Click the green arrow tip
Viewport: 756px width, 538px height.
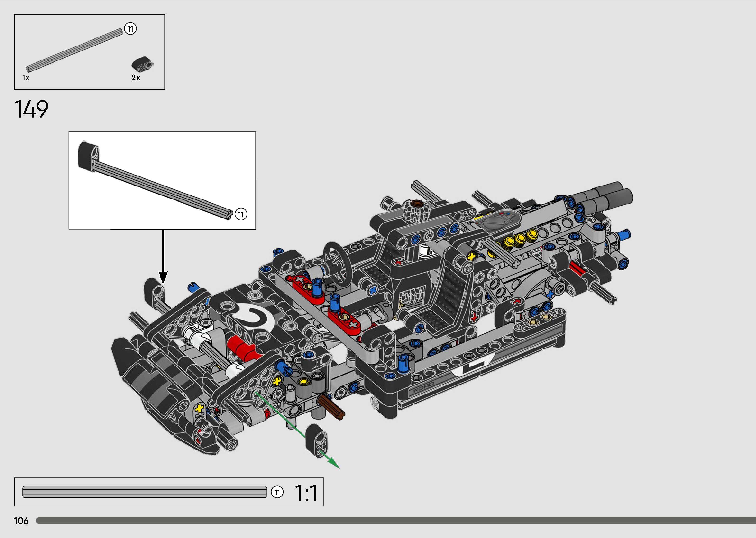[x=336, y=465]
